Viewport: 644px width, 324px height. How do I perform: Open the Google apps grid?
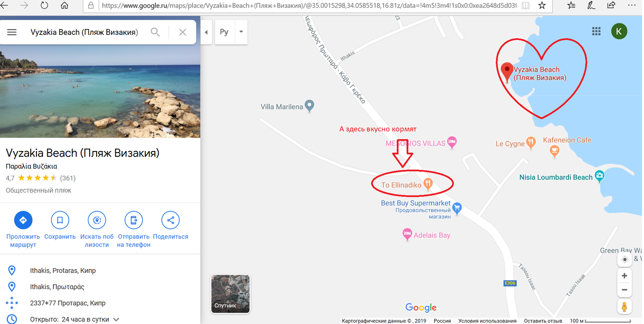(x=596, y=32)
